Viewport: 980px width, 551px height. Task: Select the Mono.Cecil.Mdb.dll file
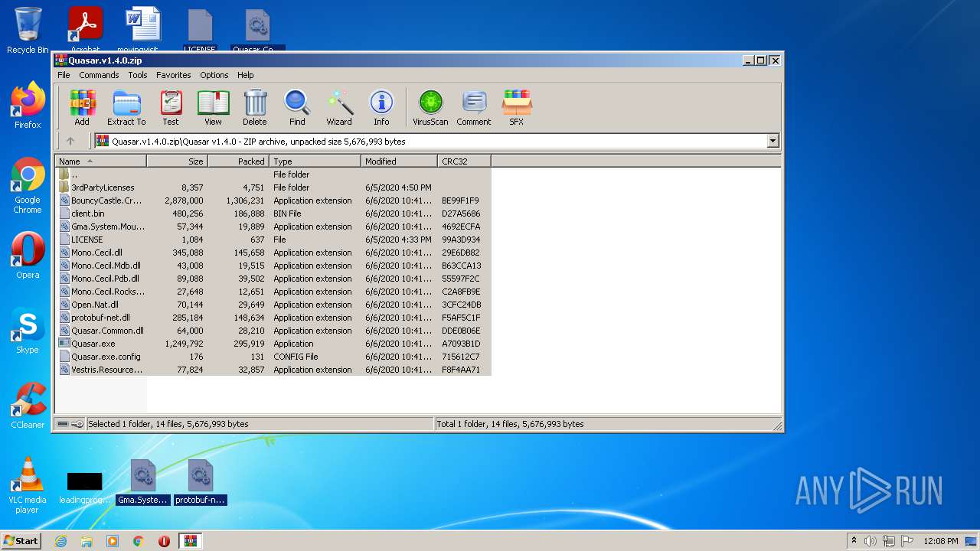click(273, 266)
